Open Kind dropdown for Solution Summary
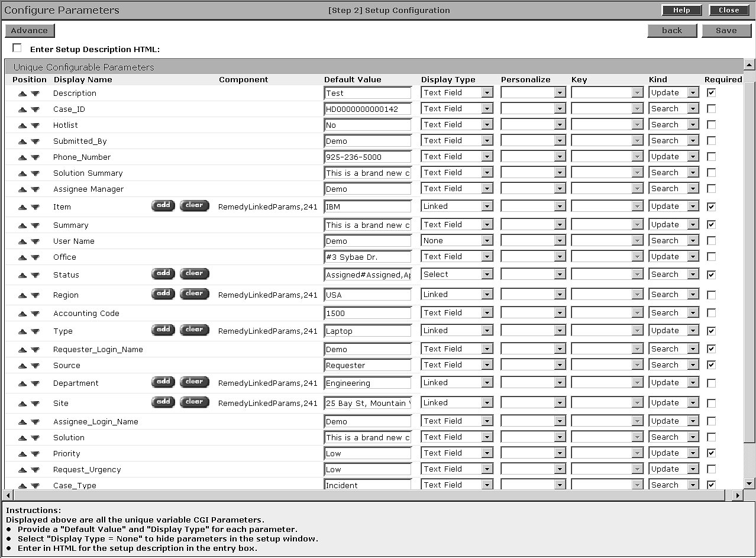The height and width of the screenshot is (558, 756). pos(674,172)
